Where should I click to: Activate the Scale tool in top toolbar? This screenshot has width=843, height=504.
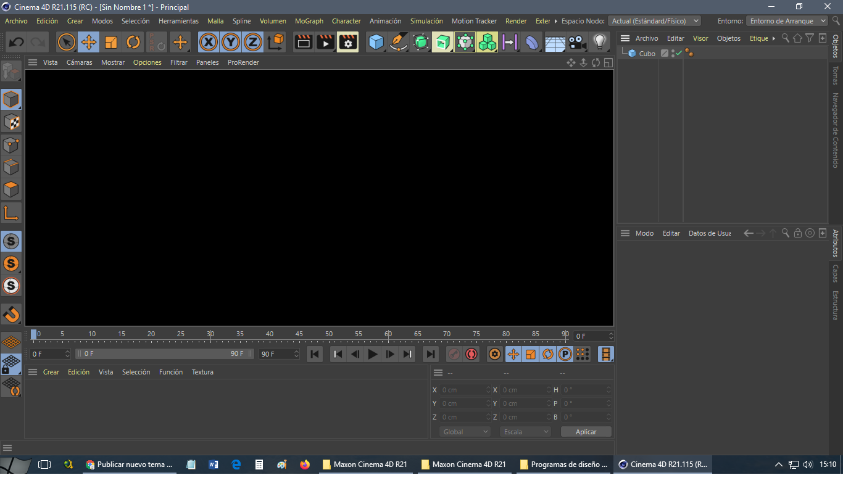click(x=111, y=43)
